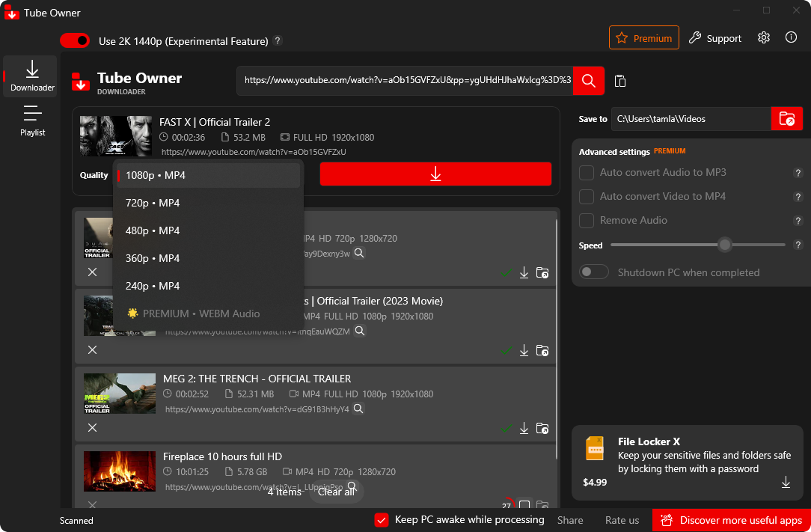Paste a URL using the clipboard icon
The width and height of the screenshot is (811, 532).
[620, 82]
